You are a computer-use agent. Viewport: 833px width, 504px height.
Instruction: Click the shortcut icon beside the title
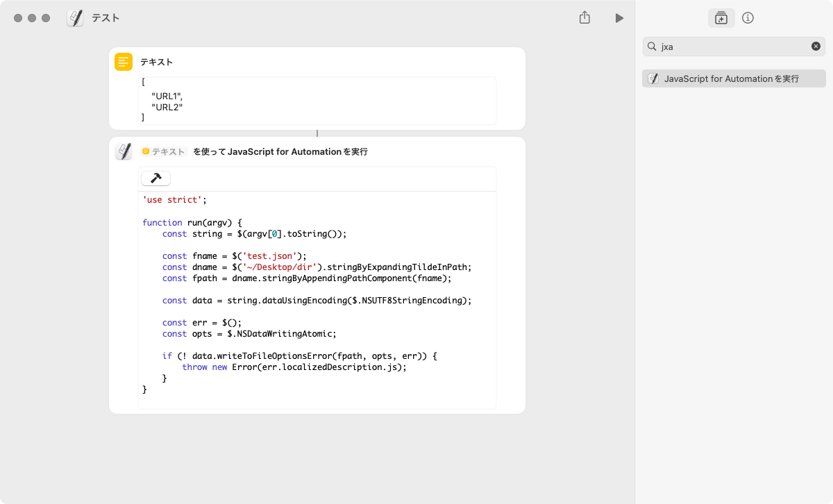click(75, 18)
